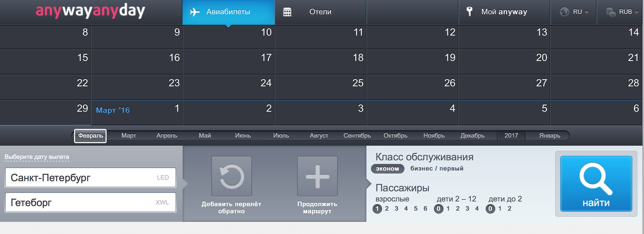
Task: Click the magnifier найти search button
Action: tap(596, 184)
